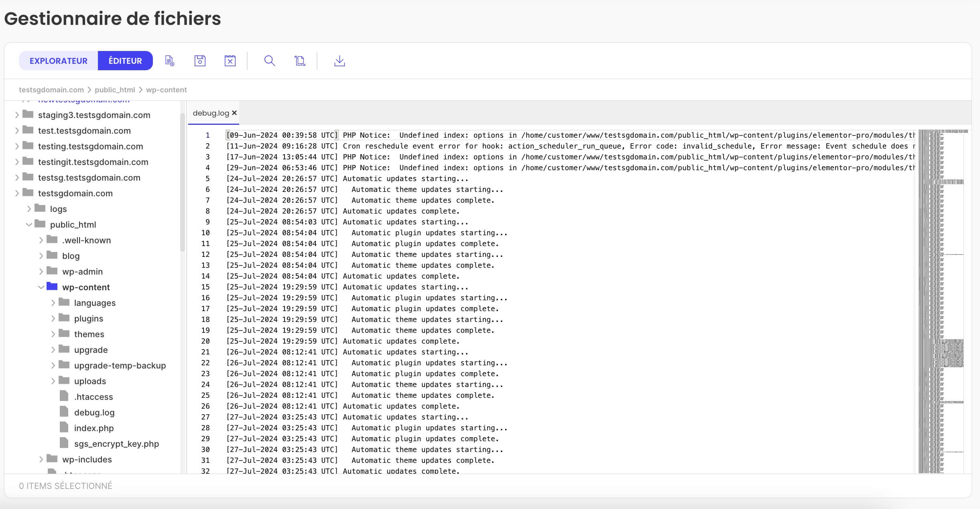
Task: Close the debug.log tab
Action: click(x=234, y=113)
